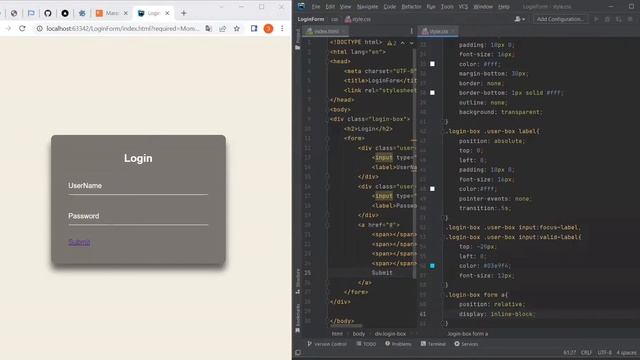Click the Password input field in the browser
The height and width of the screenshot is (360, 640).
point(138,216)
